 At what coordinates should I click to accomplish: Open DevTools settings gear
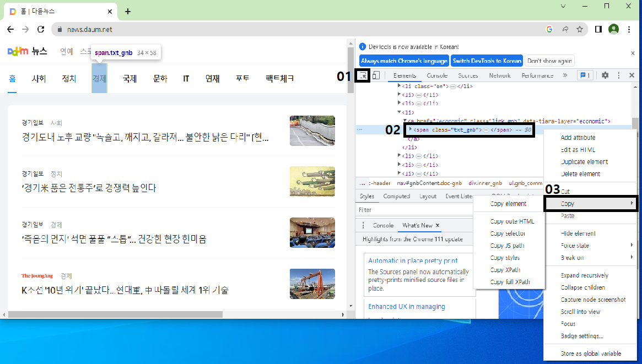click(605, 75)
